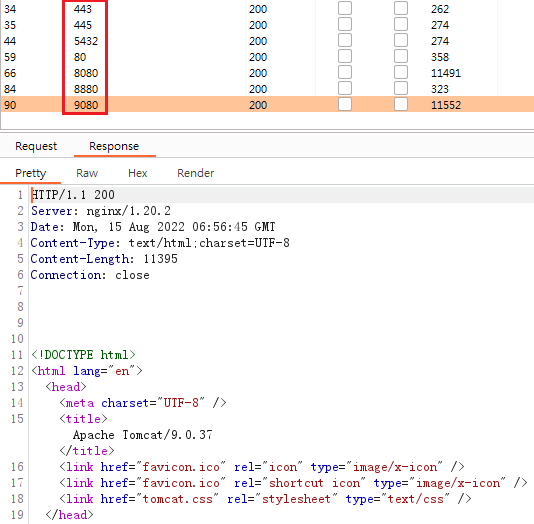Viewport: 534px width, 524px height.
Task: Click the closing </head> tag line
Action: tap(69, 515)
